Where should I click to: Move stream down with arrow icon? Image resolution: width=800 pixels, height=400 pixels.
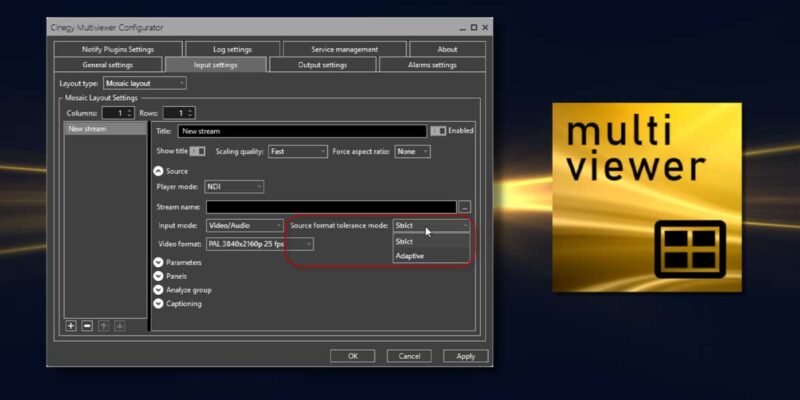pos(120,326)
